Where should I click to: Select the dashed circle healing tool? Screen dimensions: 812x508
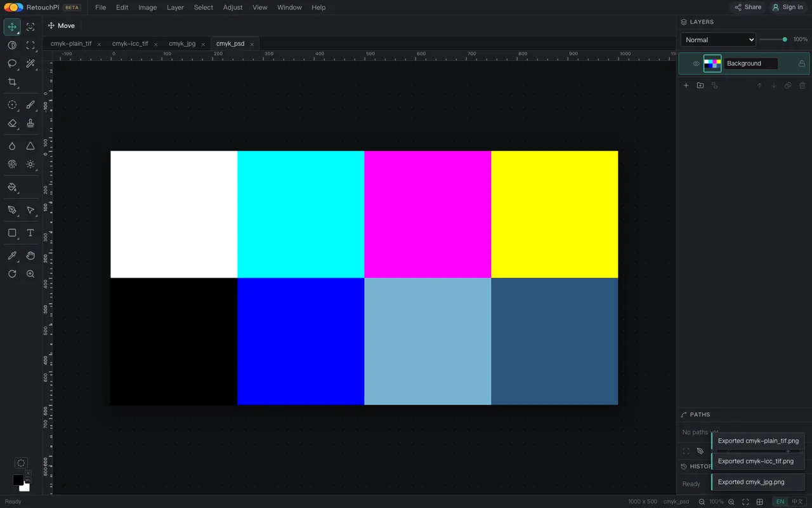(x=12, y=105)
